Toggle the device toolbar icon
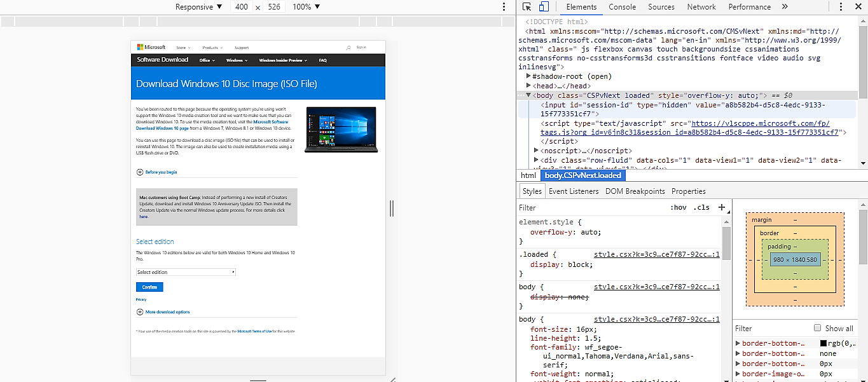 [x=544, y=7]
